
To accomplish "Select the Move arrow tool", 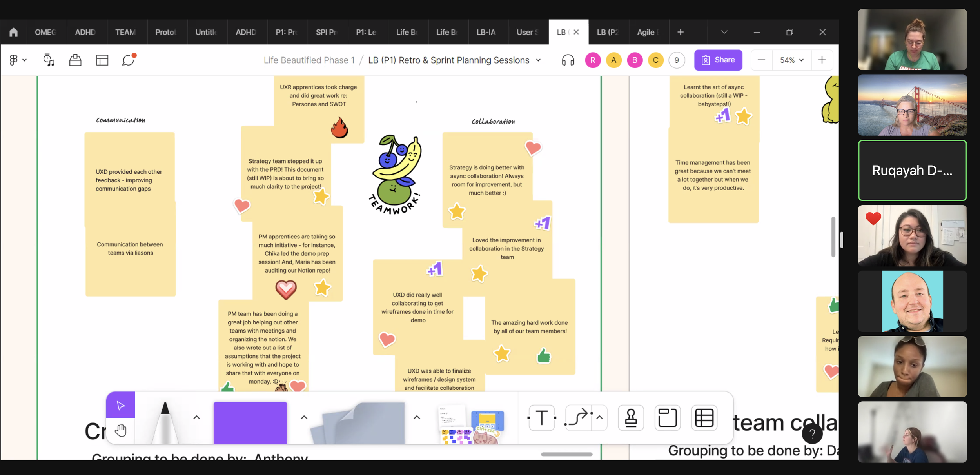I will pyautogui.click(x=120, y=405).
